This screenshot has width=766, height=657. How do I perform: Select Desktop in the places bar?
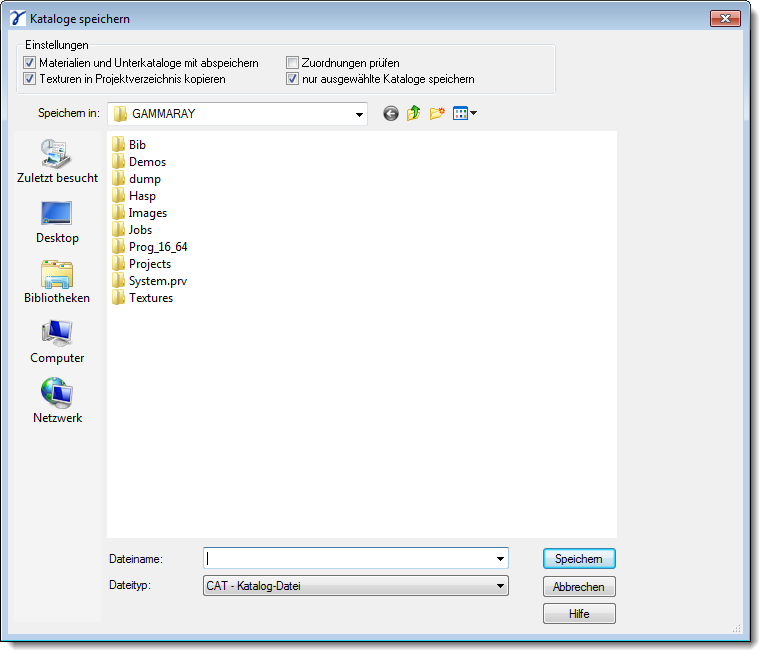(x=57, y=222)
